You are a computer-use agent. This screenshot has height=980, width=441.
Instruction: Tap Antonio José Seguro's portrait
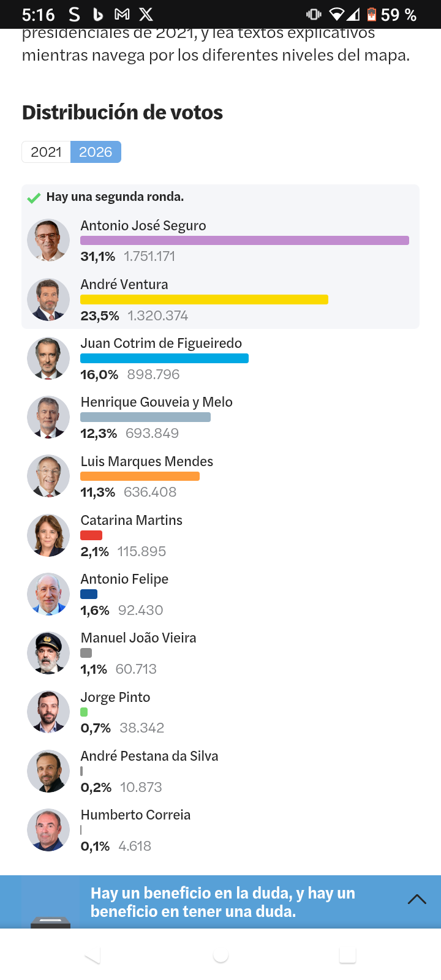coord(48,240)
